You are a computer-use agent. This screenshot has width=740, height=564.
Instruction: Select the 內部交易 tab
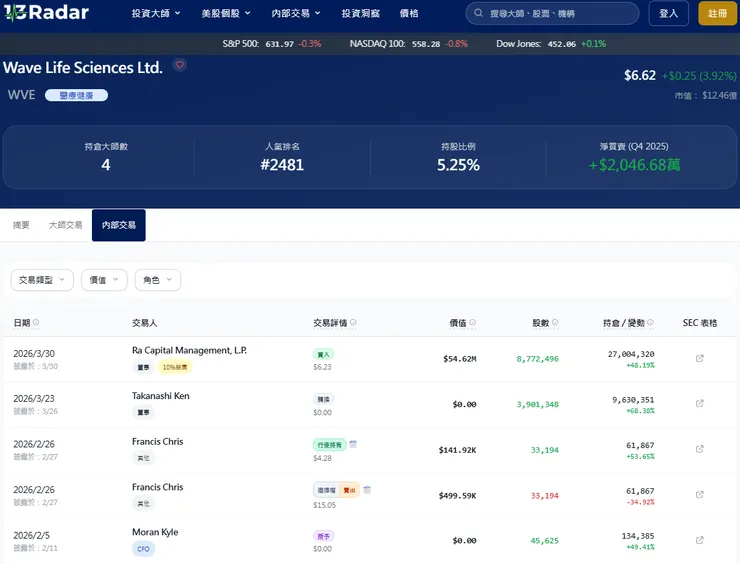(118, 225)
